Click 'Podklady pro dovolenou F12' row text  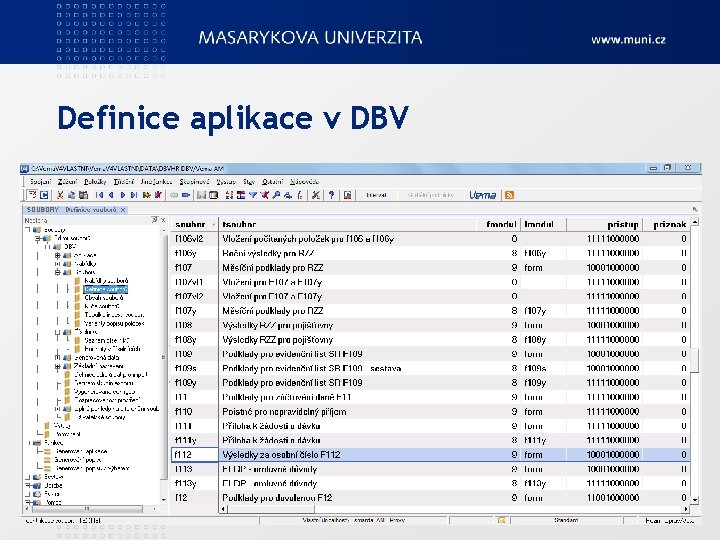pyautogui.click(x=277, y=498)
